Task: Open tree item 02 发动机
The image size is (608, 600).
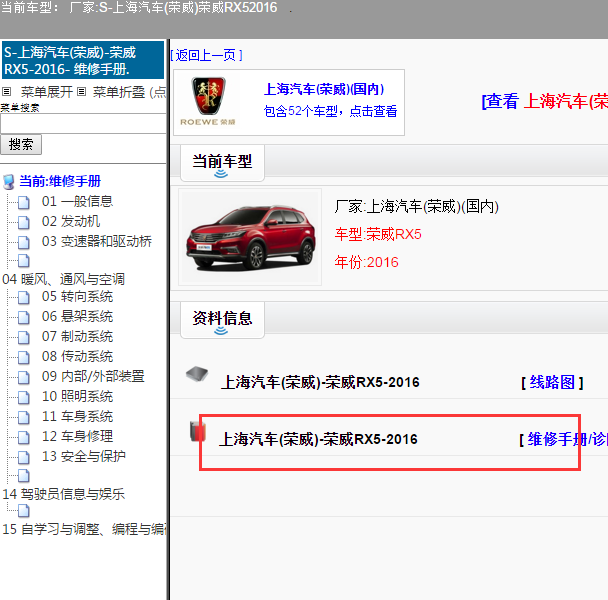Action: pos(71,221)
